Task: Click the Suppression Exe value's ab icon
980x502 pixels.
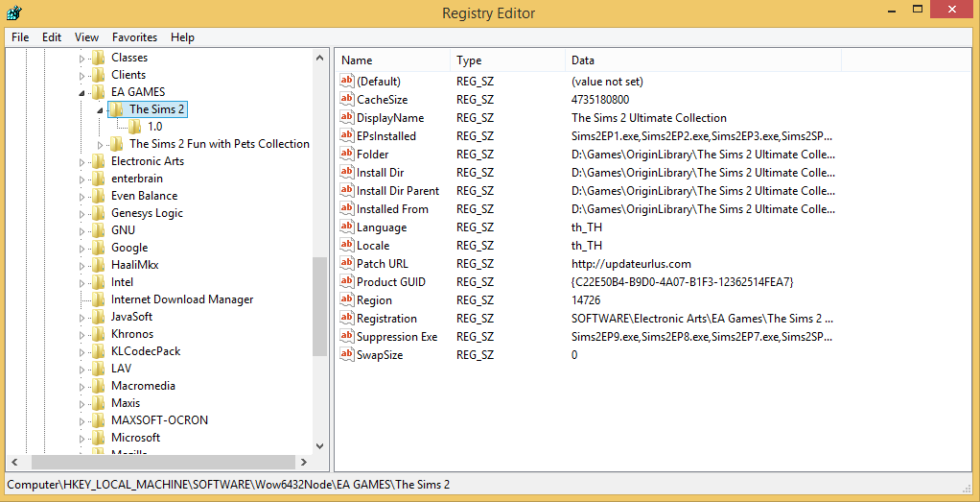Action: (x=347, y=337)
